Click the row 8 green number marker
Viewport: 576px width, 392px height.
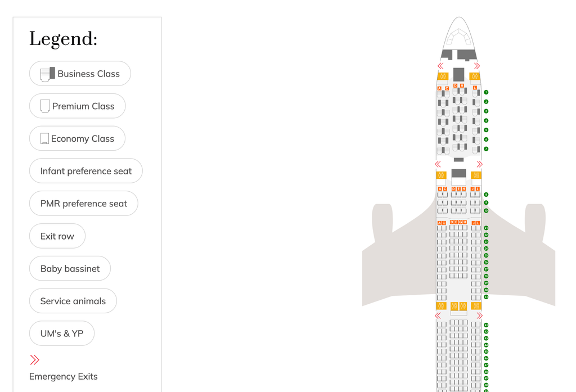pos(486,195)
